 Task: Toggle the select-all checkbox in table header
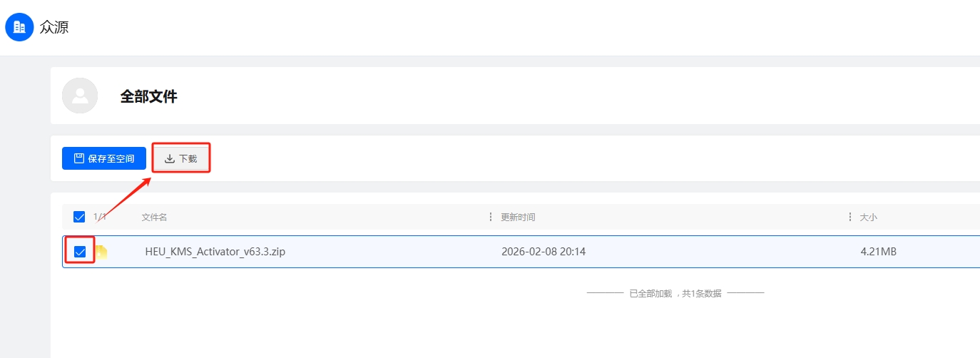tap(79, 217)
